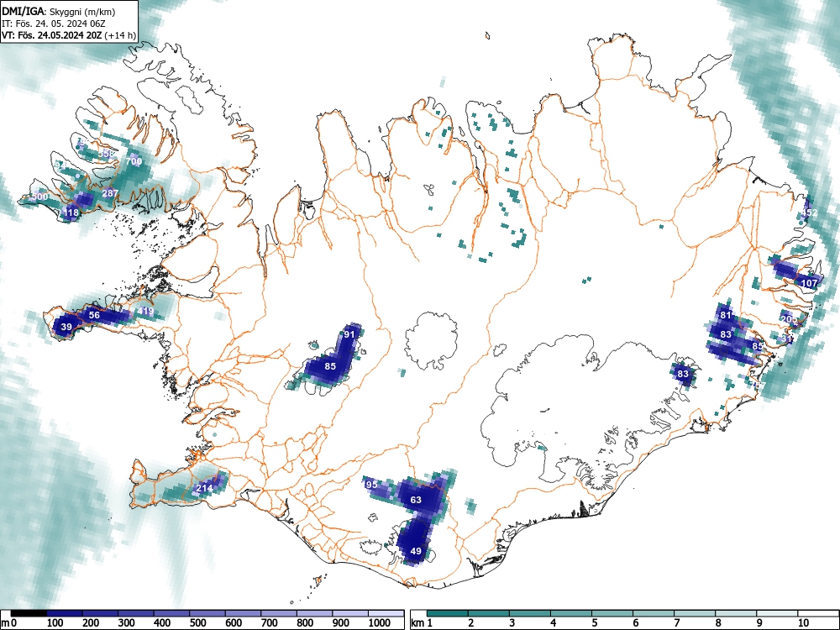Viewport: 840px width, 630px height.
Task: Click the '5' tick on kilometer legend
Action: (594, 623)
